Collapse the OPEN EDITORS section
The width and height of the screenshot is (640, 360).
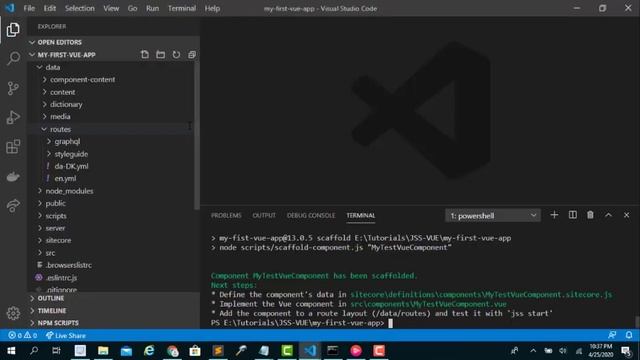click(113, 42)
